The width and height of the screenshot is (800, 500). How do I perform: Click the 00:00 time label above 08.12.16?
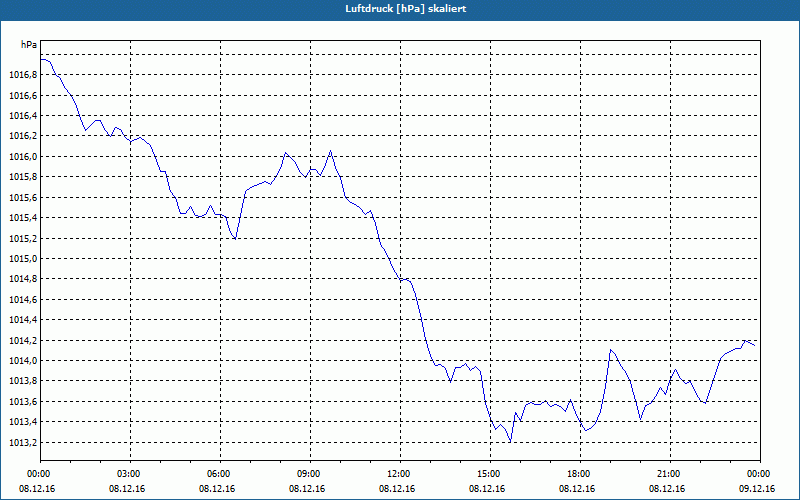click(37, 474)
